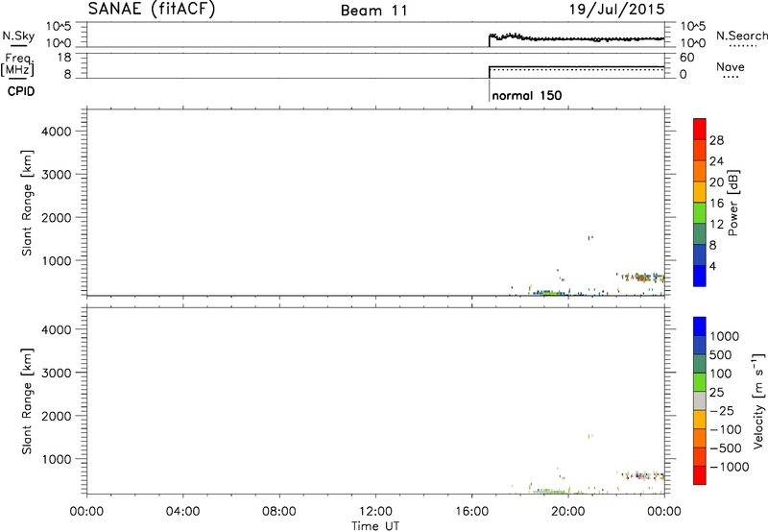The height and width of the screenshot is (532, 768).
Task: Click the 'Beam 11' heading
Action: (x=374, y=11)
